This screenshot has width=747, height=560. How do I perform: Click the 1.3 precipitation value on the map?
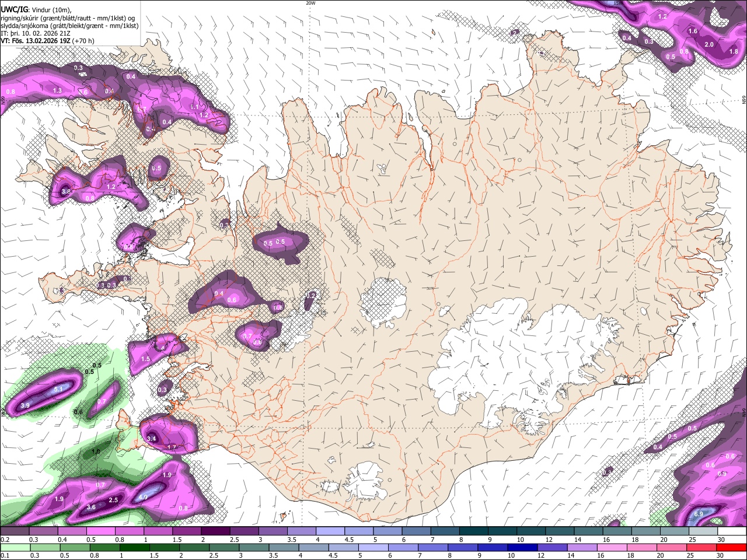pyautogui.click(x=57, y=90)
